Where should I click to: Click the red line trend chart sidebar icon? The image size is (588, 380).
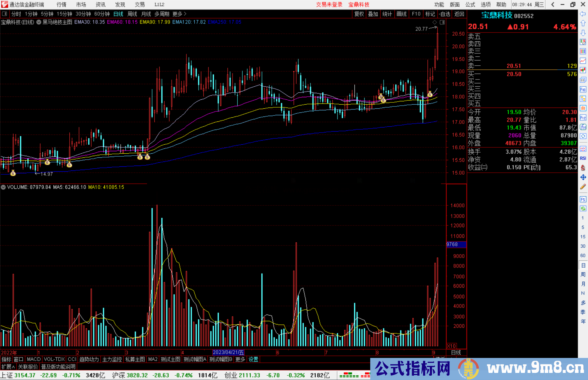[583, 61]
